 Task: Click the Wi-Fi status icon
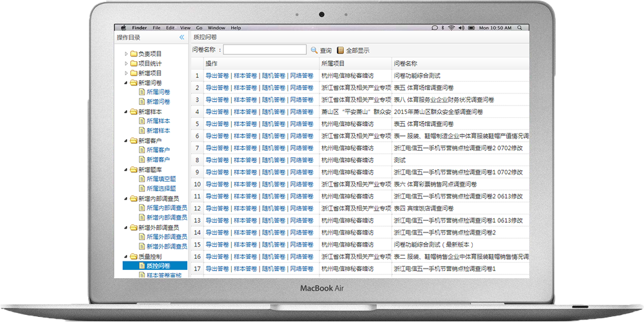(451, 28)
